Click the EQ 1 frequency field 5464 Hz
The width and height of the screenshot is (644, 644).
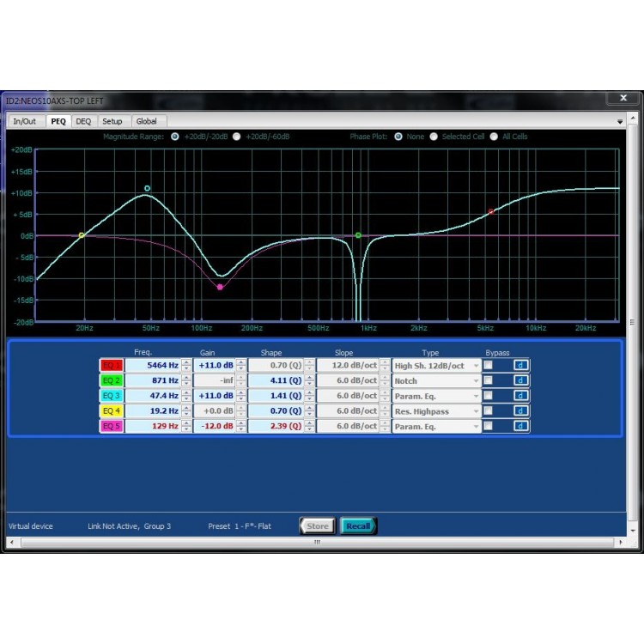[153, 365]
